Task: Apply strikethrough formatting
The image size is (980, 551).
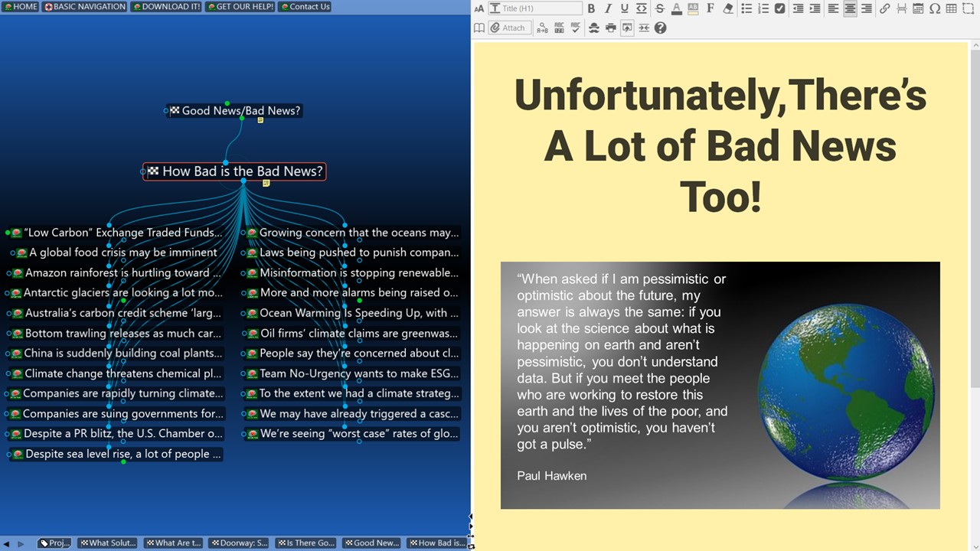Action: [659, 8]
